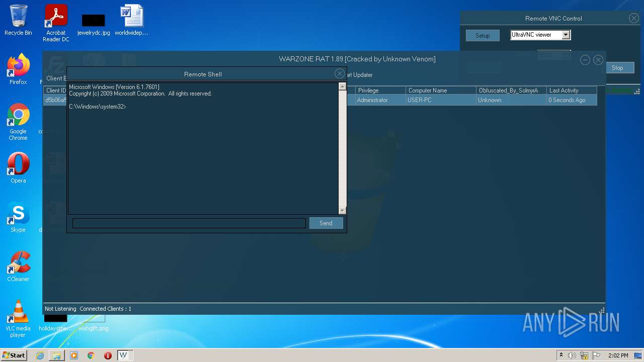This screenshot has width=644, height=362.
Task: Expand the UltraVNC viewer dropdown
Action: [566, 35]
